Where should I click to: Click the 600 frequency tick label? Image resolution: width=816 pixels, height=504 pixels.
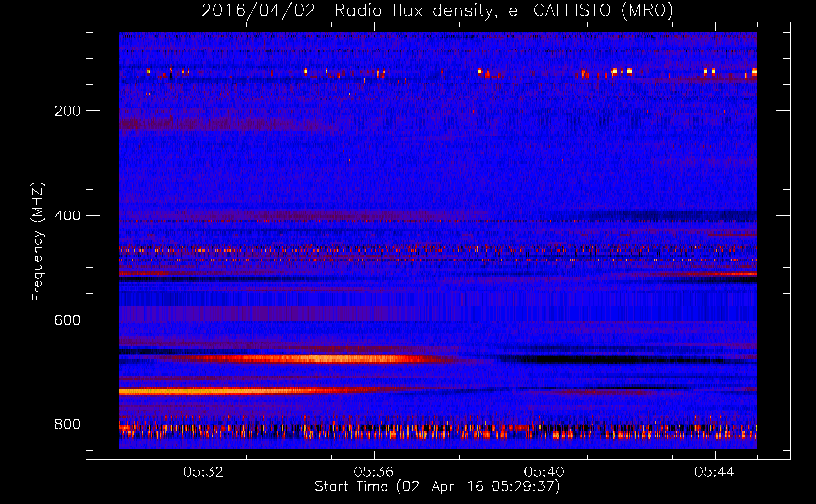click(68, 321)
